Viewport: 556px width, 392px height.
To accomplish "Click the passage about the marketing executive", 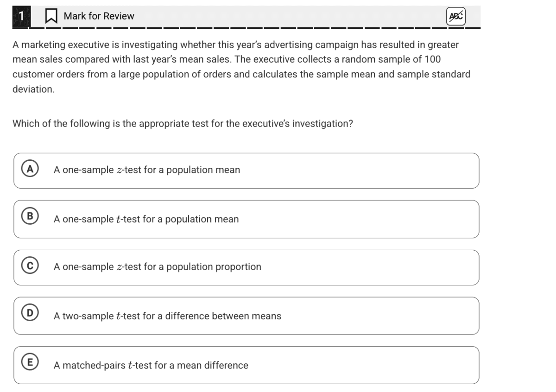I will 241,67.
